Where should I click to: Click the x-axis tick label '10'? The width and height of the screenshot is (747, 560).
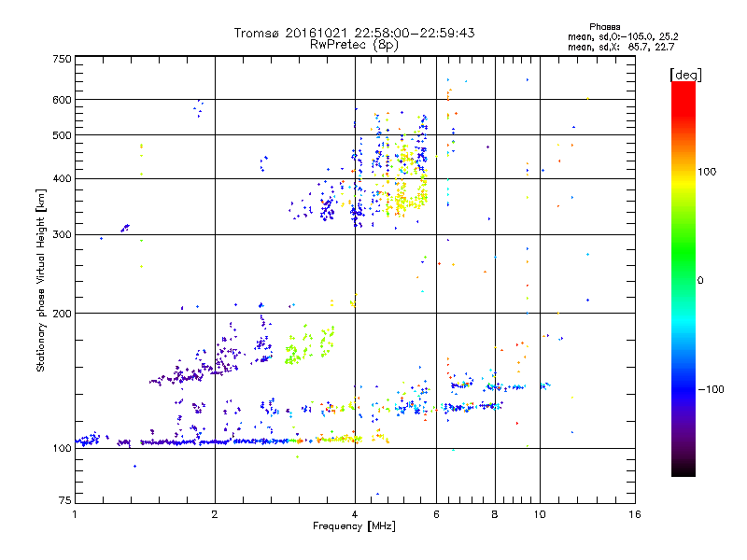tap(540, 514)
